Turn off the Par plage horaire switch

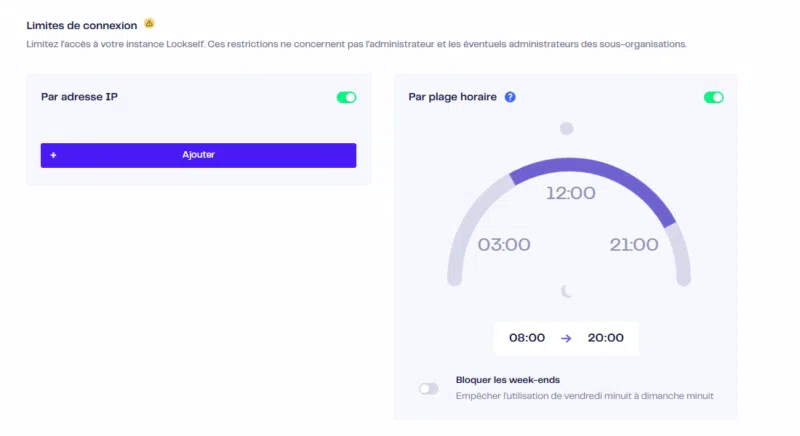[x=714, y=97]
